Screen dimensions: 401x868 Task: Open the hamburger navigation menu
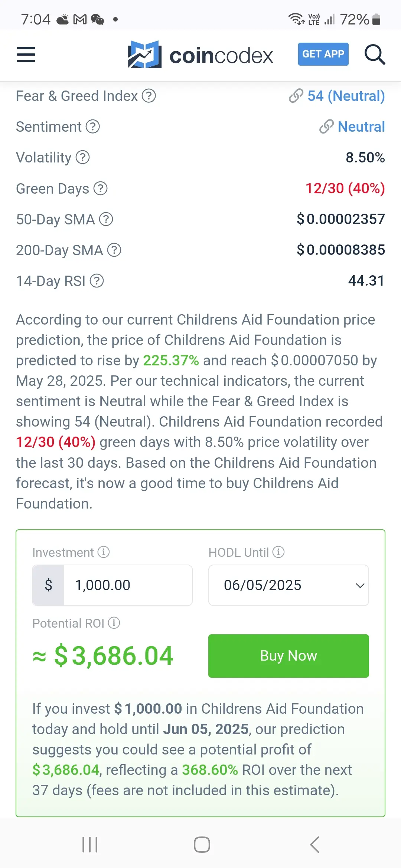(26, 55)
